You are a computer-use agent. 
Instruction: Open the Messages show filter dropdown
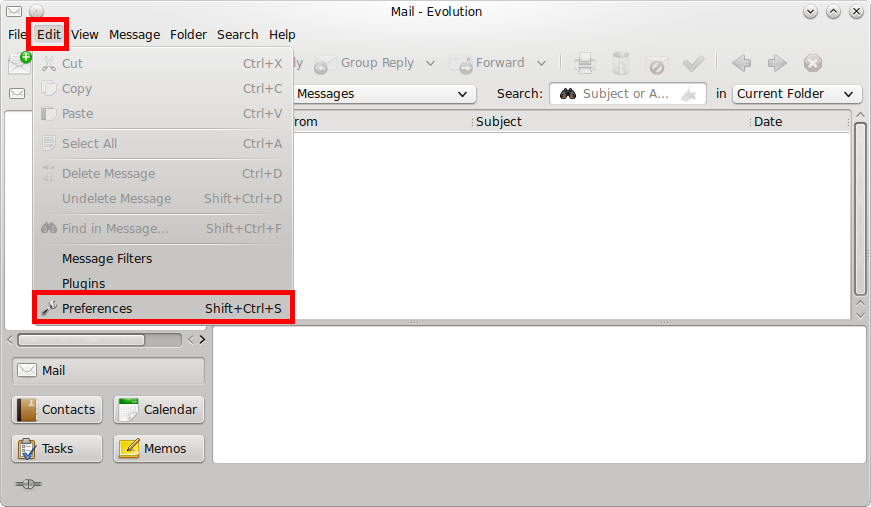(384, 94)
